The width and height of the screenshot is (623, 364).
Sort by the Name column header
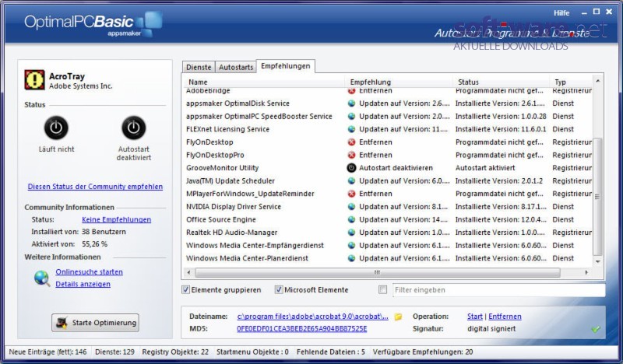[x=263, y=82]
